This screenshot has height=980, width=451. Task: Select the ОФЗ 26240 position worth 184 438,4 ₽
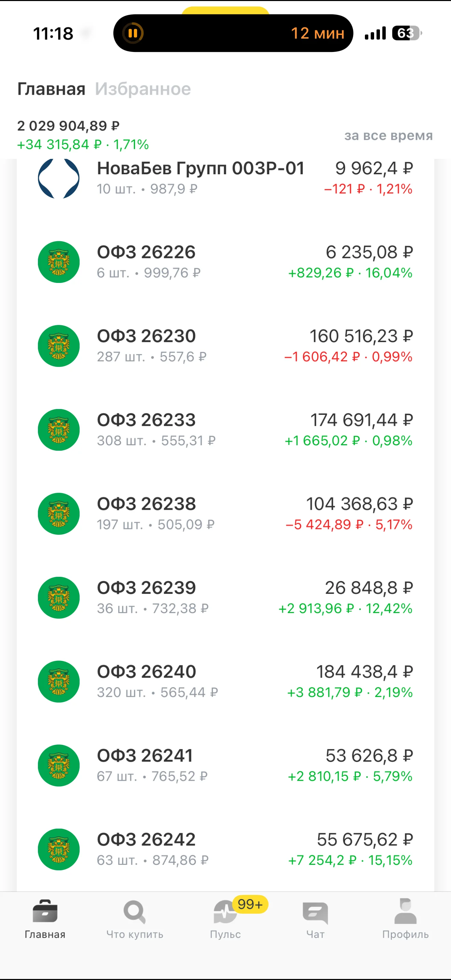(225, 681)
